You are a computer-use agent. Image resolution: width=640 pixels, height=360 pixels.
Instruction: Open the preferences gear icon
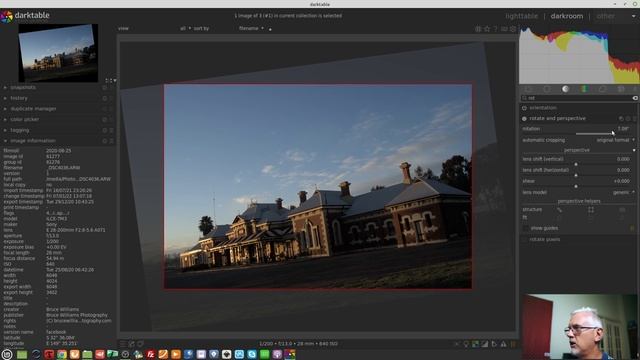pyautogui.click(x=513, y=29)
